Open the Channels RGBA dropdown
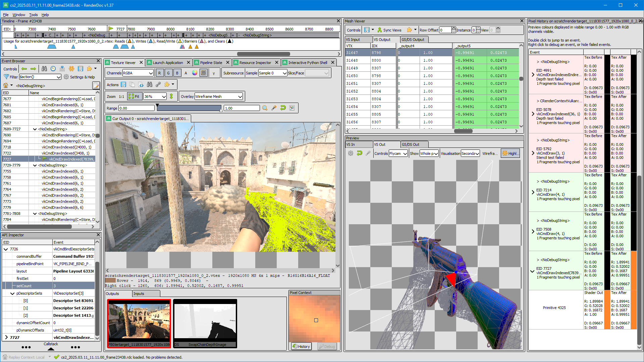 click(138, 73)
